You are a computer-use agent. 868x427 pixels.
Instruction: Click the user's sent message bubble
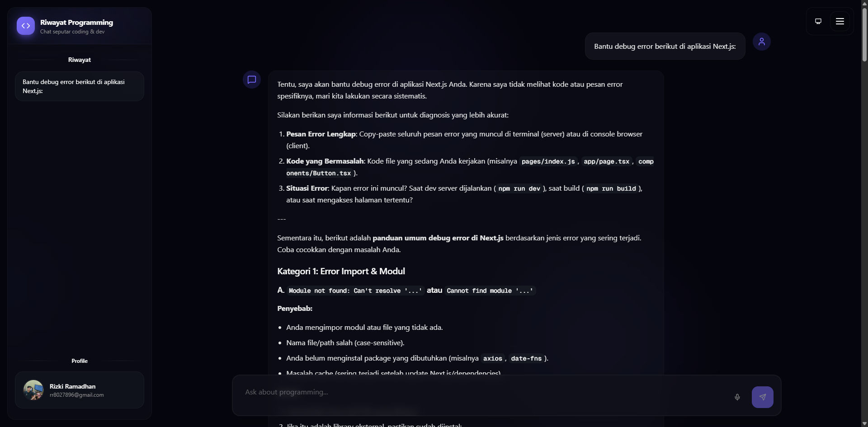[665, 46]
